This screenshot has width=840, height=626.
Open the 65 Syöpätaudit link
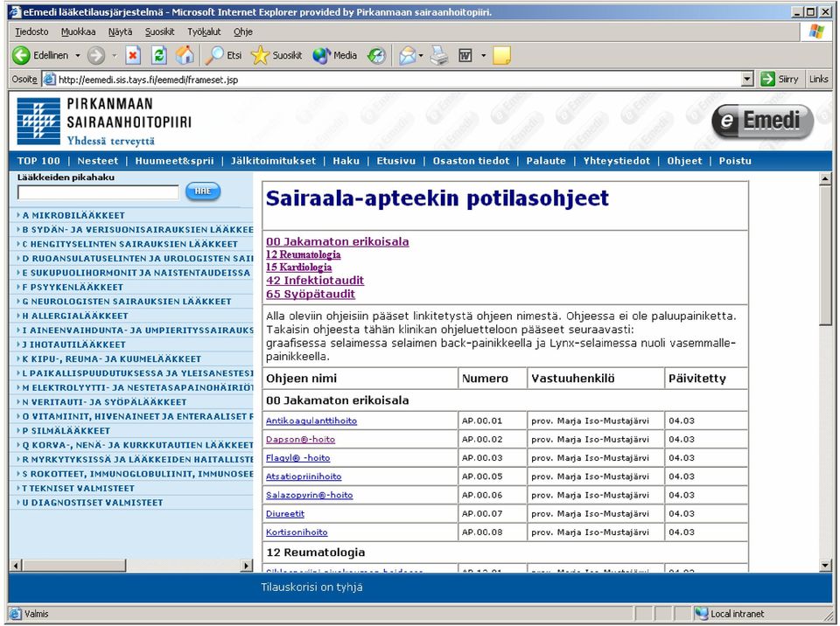[311, 294]
